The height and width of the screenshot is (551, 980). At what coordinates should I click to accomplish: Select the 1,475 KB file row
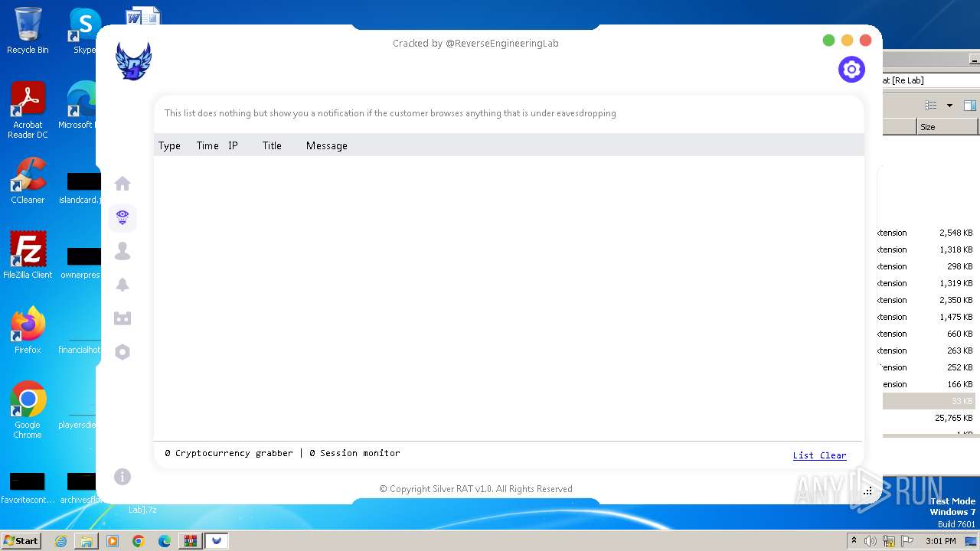coord(928,317)
